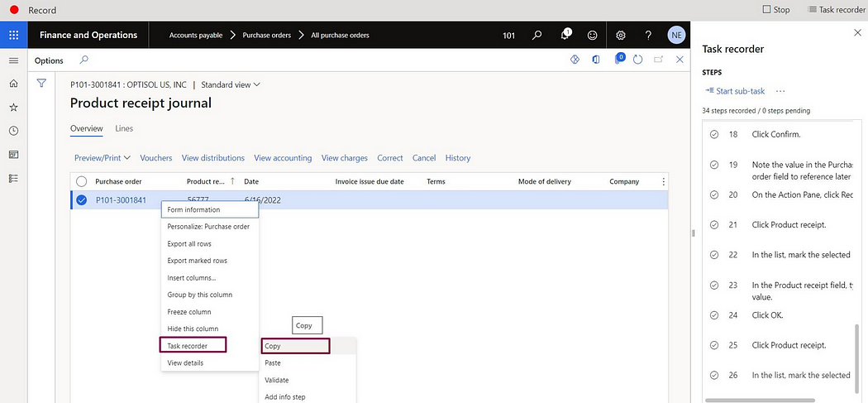Select Personalize: Purchase order
The width and height of the screenshot is (868, 403).
pos(210,227)
